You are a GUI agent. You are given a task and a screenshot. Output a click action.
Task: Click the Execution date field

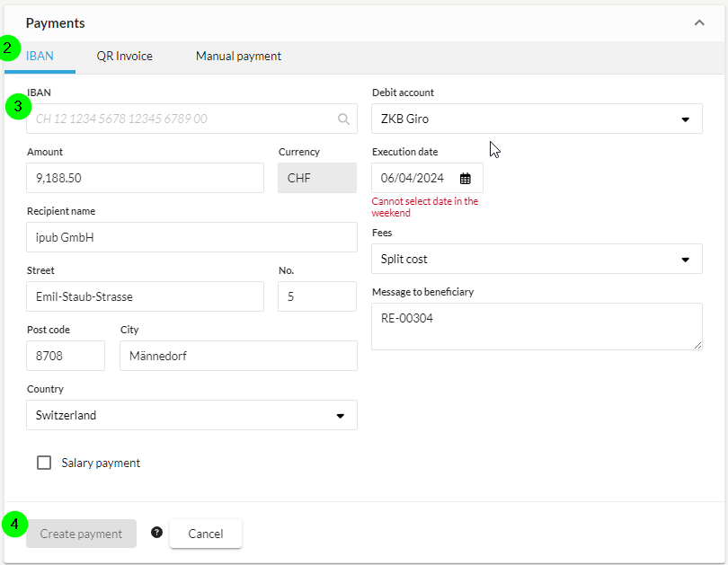tap(427, 178)
